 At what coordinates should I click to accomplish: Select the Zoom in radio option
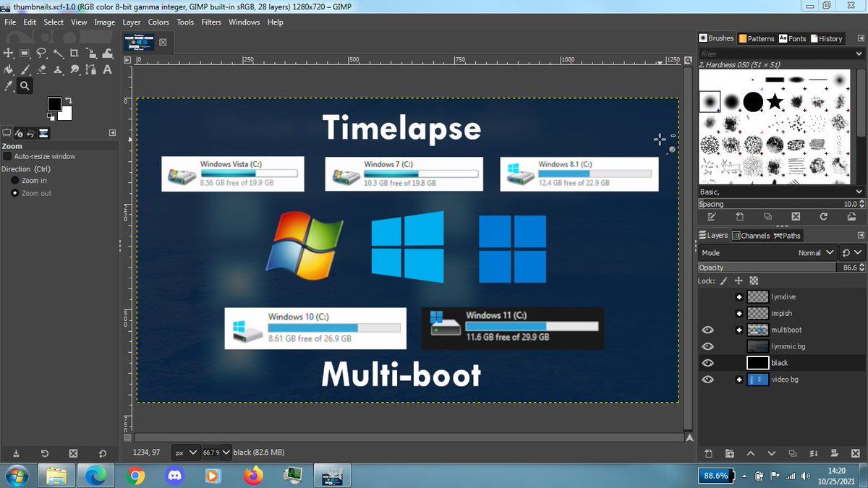pos(14,181)
